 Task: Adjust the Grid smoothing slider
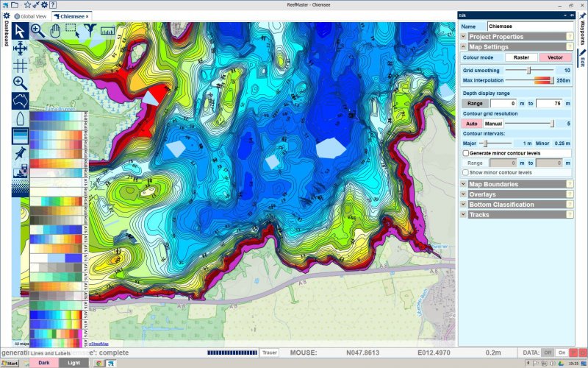pos(528,70)
